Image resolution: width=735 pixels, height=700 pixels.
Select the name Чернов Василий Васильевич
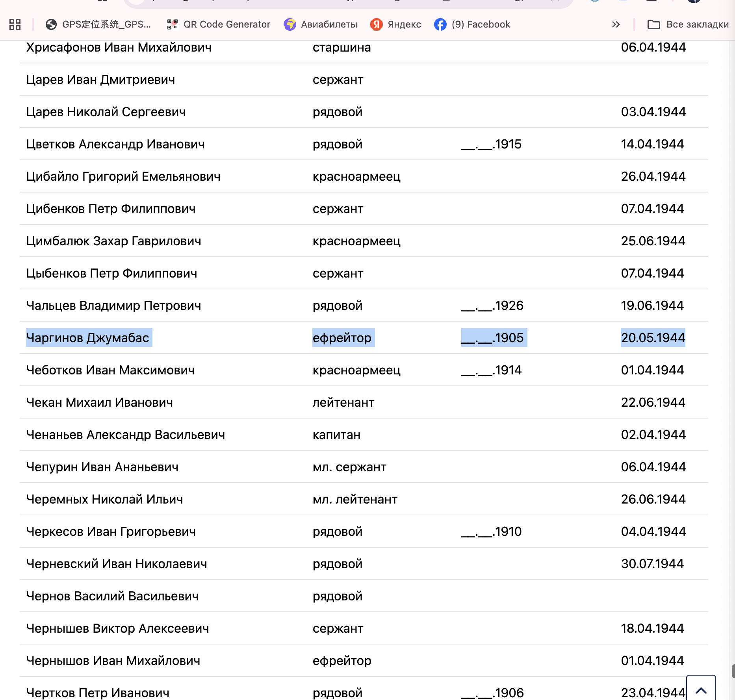(112, 596)
